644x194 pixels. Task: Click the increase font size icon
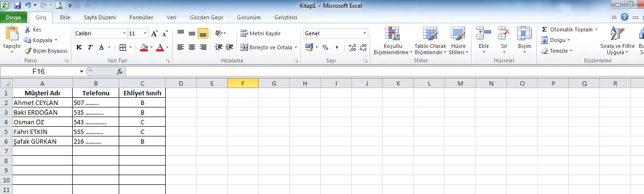[155, 34]
